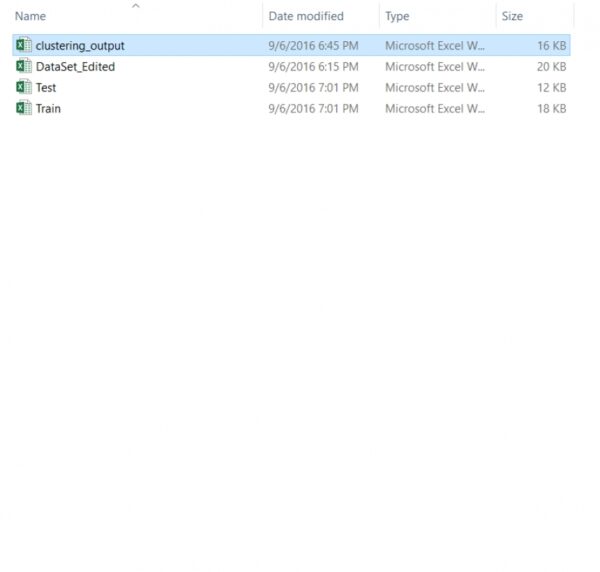Click the date modified cell for Train
600x572 pixels.
click(313, 109)
